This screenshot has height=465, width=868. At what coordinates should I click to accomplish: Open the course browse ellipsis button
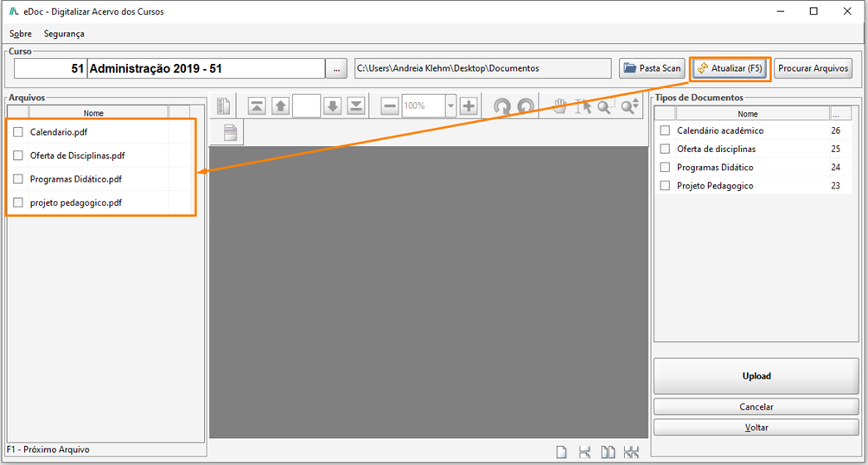point(336,68)
